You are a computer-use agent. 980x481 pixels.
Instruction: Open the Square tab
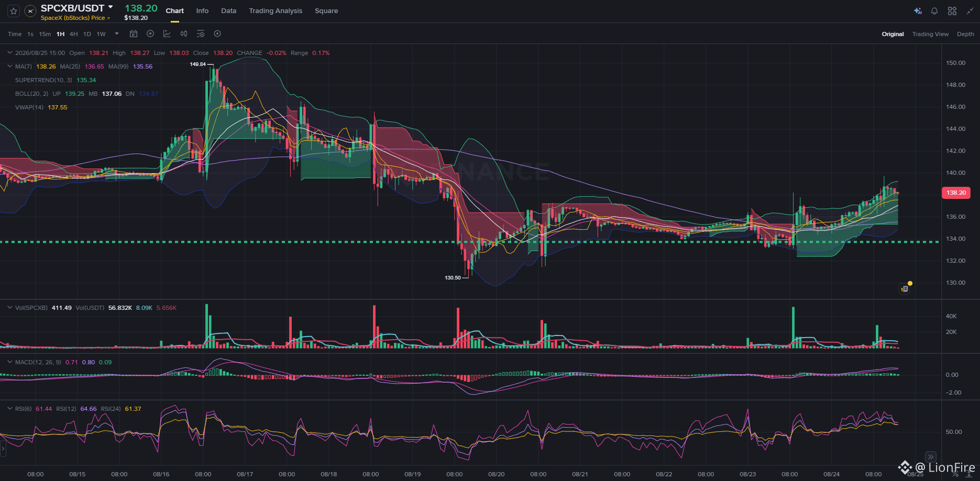(x=326, y=11)
